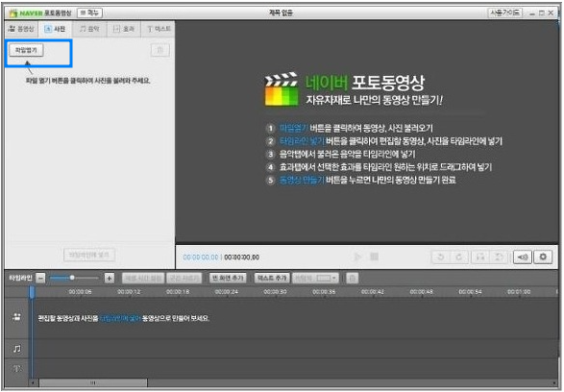Click the fullscreen preview icon
This screenshot has width=564, height=392.
pyautogui.click(x=480, y=257)
